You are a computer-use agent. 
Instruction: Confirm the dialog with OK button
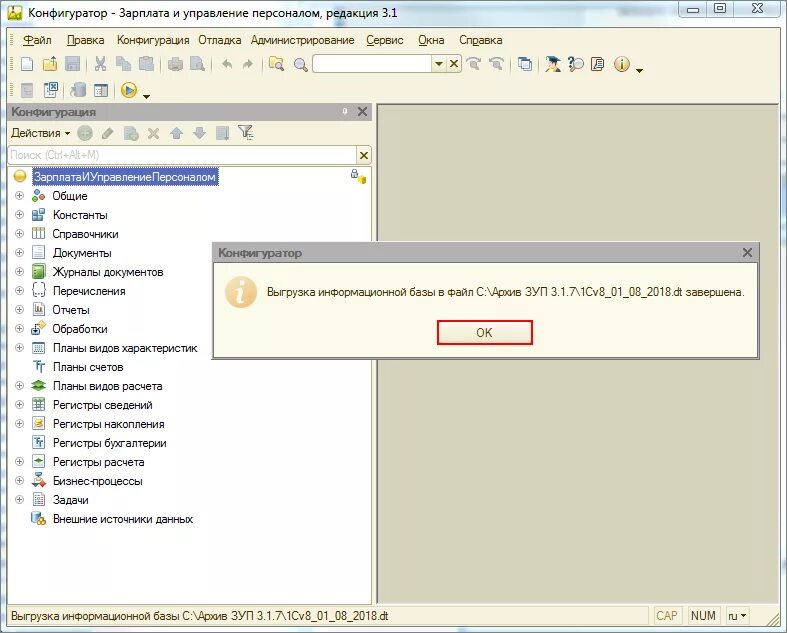pyautogui.click(x=484, y=332)
